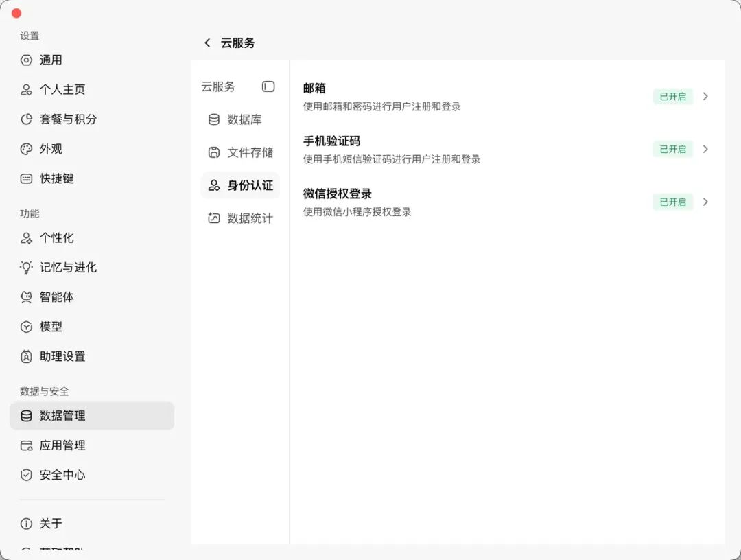The height and width of the screenshot is (560, 741).
Task: Open 助理设置 section
Action: [92, 356]
